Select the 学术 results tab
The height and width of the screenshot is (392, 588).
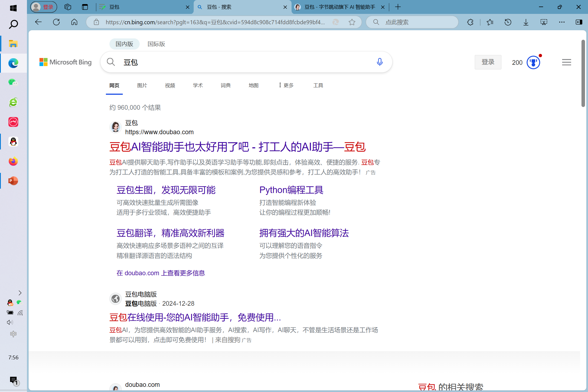pyautogui.click(x=198, y=85)
